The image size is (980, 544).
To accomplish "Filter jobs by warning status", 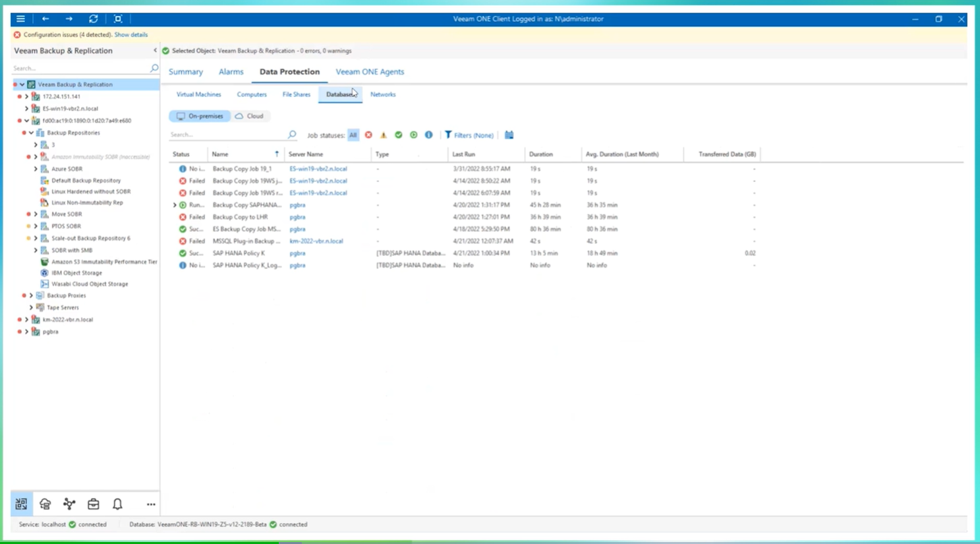I will click(384, 135).
